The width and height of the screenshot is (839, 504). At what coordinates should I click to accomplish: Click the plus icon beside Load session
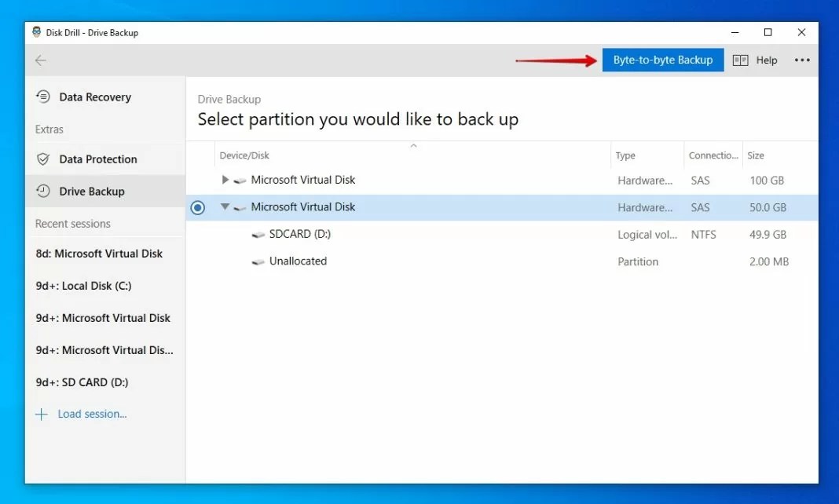click(41, 415)
